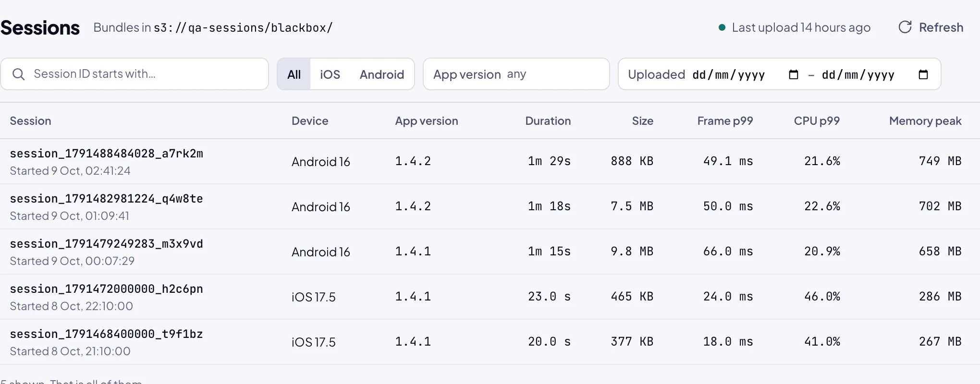Image resolution: width=980 pixels, height=384 pixels.
Task: Open session_1791468400000_t9f1bz
Action: pyautogui.click(x=106, y=334)
